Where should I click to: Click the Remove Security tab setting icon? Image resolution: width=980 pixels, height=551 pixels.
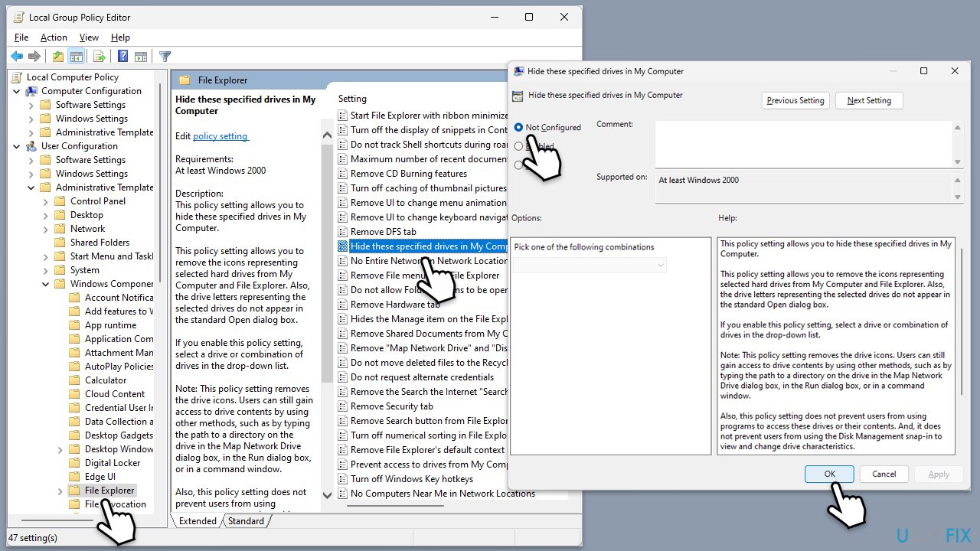pyautogui.click(x=343, y=406)
